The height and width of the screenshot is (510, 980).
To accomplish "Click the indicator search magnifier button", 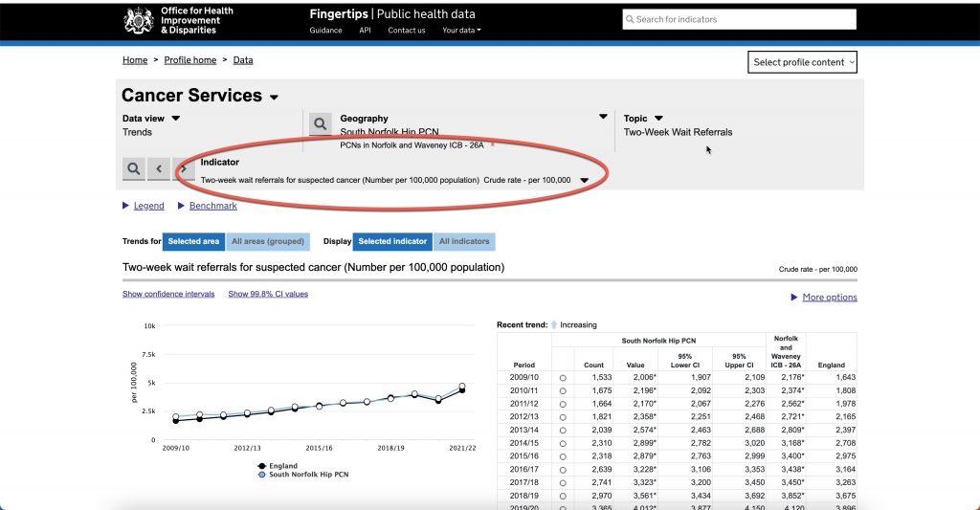I will (133, 168).
